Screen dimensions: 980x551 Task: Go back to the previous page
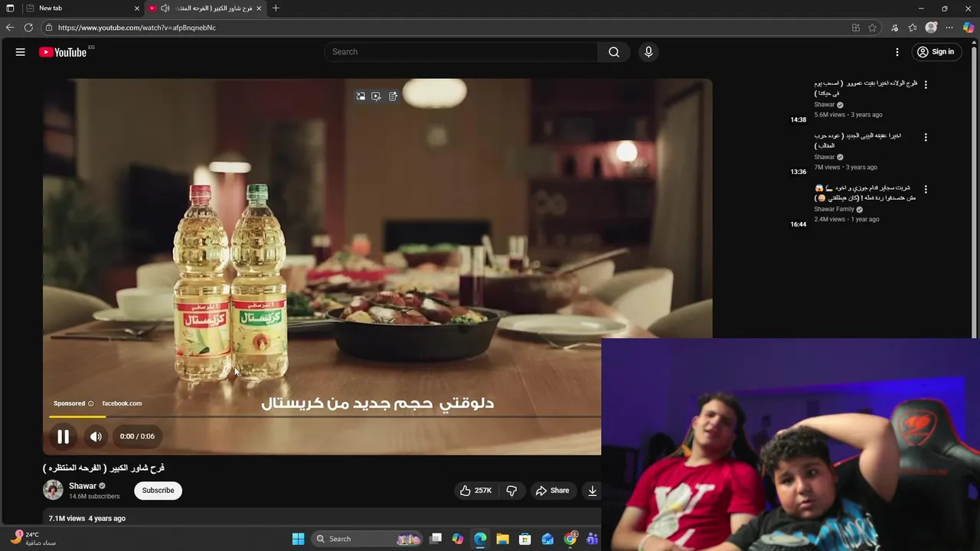click(10, 28)
